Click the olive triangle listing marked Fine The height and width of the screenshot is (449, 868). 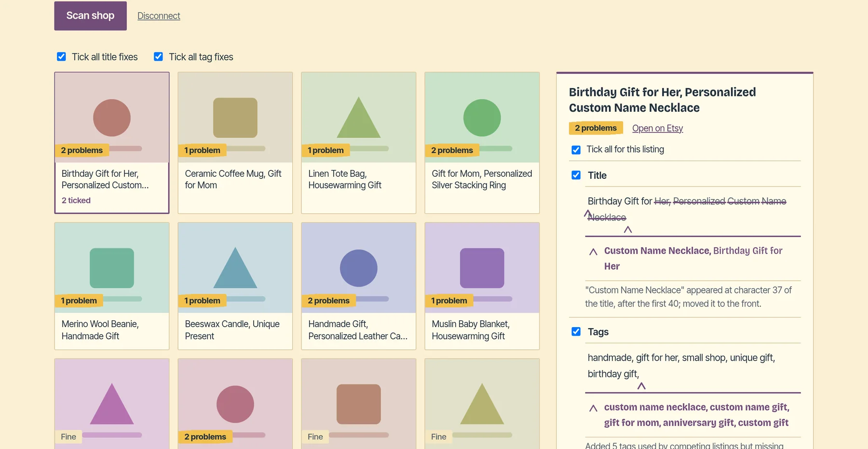482,404
